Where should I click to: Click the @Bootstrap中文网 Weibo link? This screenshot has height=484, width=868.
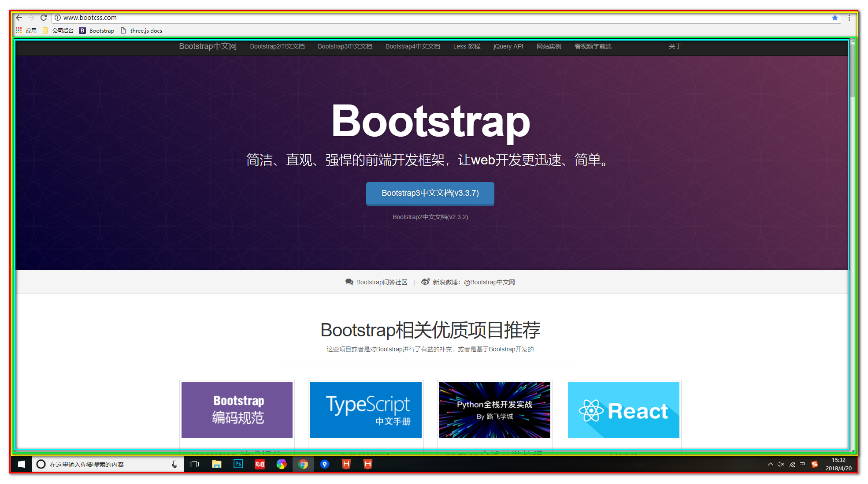pos(489,282)
